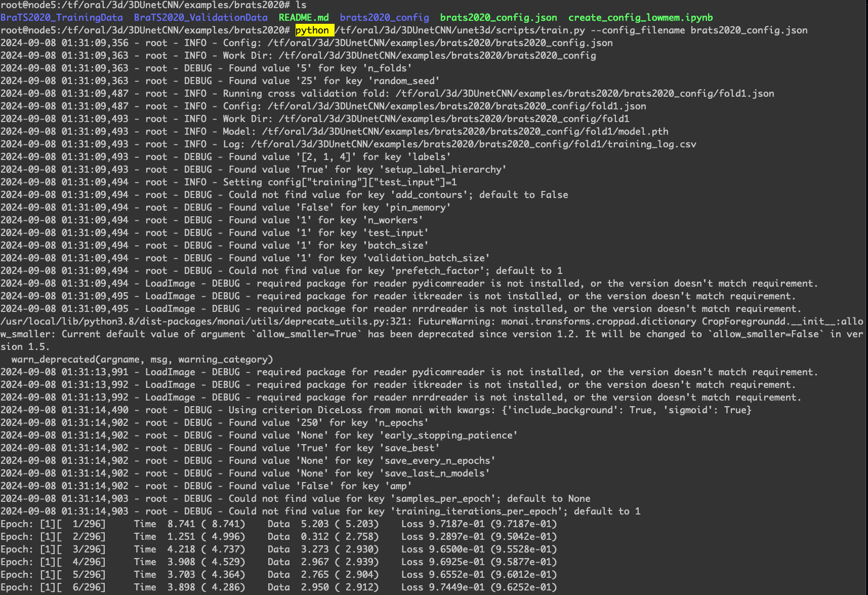Screen dimensions: 868x595
Task: Click Time value 1.251 in iteration 2 row
Action: pos(181,537)
